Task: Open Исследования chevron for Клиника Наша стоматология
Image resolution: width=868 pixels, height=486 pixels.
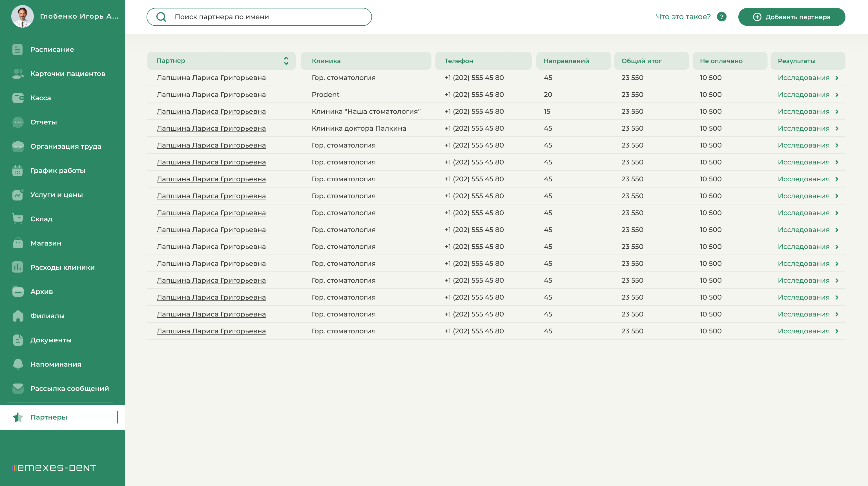Action: pyautogui.click(x=837, y=112)
